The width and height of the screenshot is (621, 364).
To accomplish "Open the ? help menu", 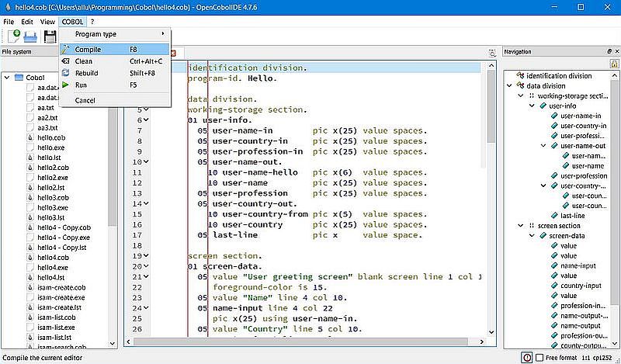I will [92, 22].
